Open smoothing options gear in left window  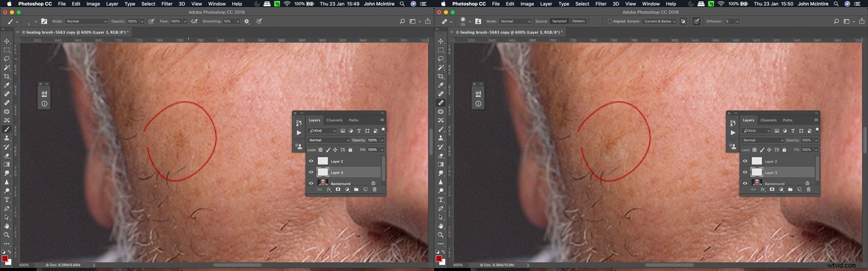247,21
